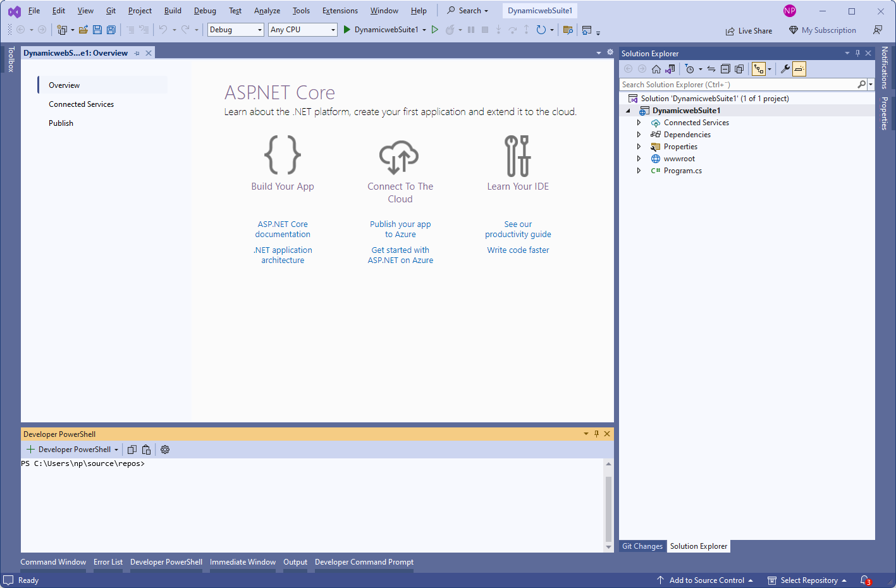Screen dimensions: 896x588
Task: Open See our productivity guide link
Action: [x=518, y=229]
